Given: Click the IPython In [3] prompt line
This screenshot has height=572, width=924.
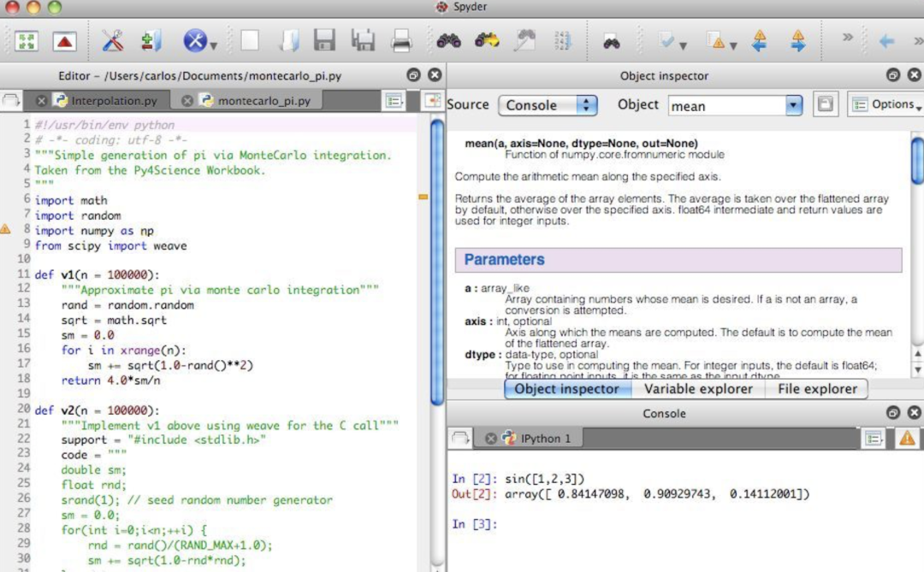Looking at the screenshot, I should 475,524.
